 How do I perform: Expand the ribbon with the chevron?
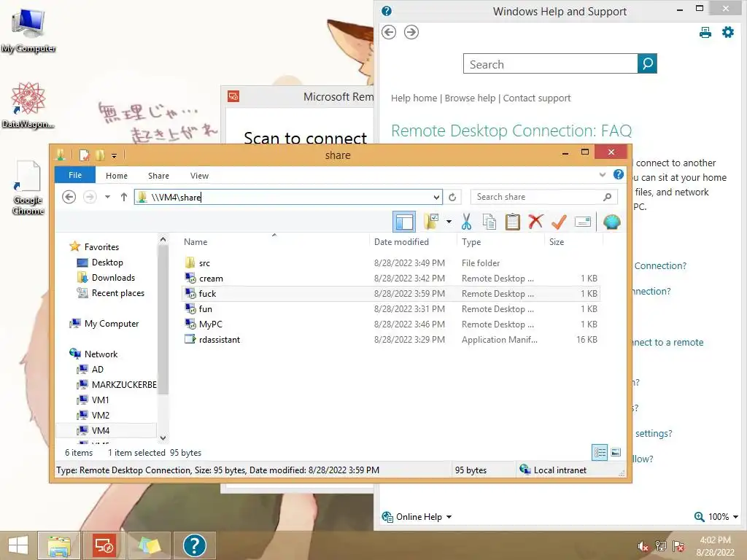602,175
